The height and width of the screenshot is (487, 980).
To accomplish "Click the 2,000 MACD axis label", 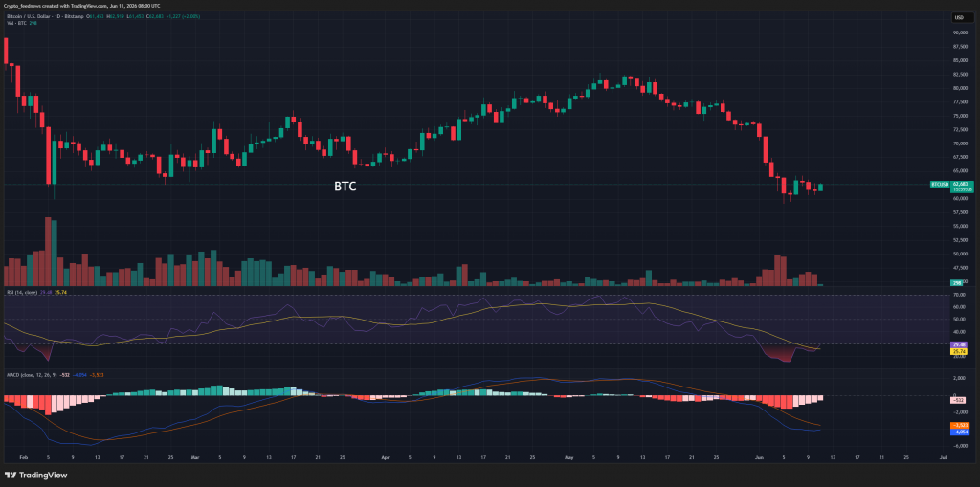I will coord(961,379).
